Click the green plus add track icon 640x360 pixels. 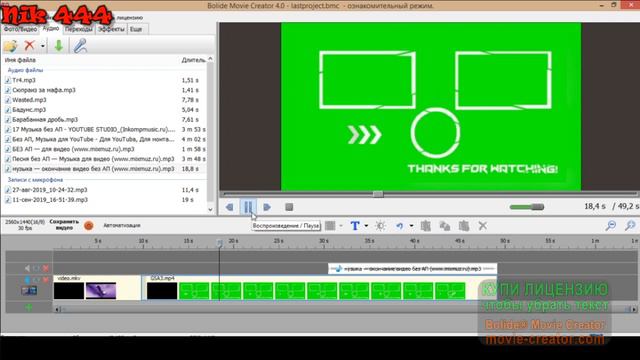tap(29, 307)
